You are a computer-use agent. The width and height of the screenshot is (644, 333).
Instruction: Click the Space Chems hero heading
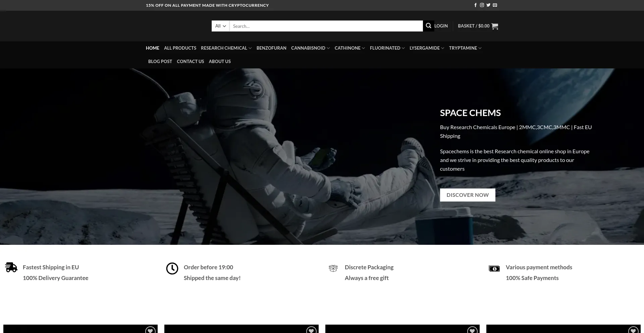[x=470, y=113]
